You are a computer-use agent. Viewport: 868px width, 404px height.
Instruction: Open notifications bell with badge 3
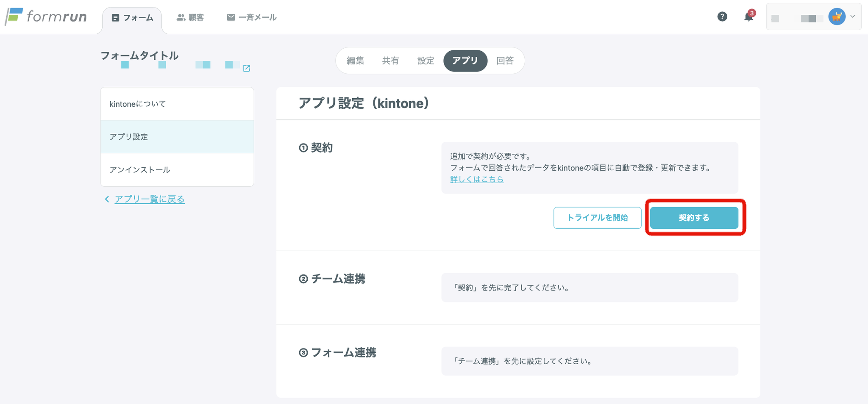pyautogui.click(x=749, y=17)
